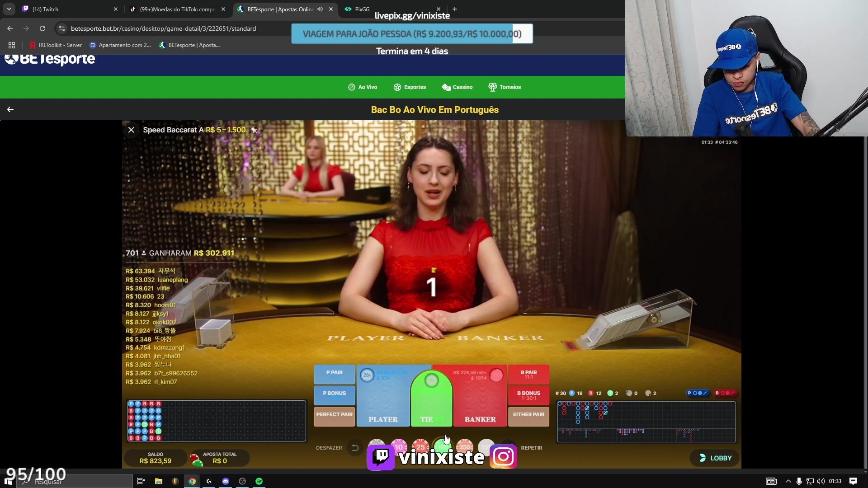Place a bet on P BONUS
Viewport: 868px width, 488px height.
335,395
